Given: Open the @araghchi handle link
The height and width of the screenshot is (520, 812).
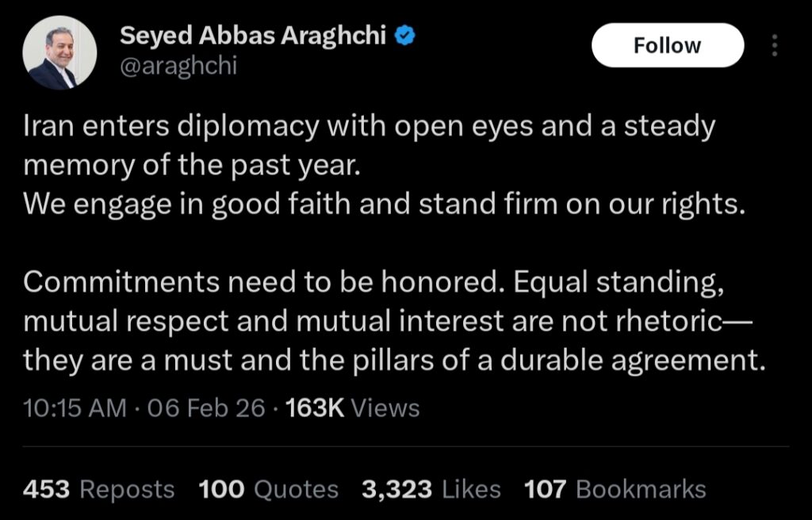Looking at the screenshot, I should point(178,67).
